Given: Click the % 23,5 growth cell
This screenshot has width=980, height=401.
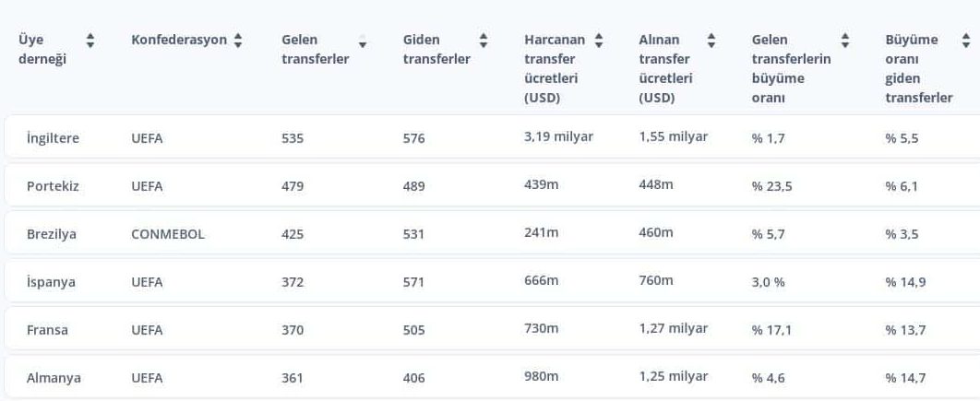Looking at the screenshot, I should point(771,186).
